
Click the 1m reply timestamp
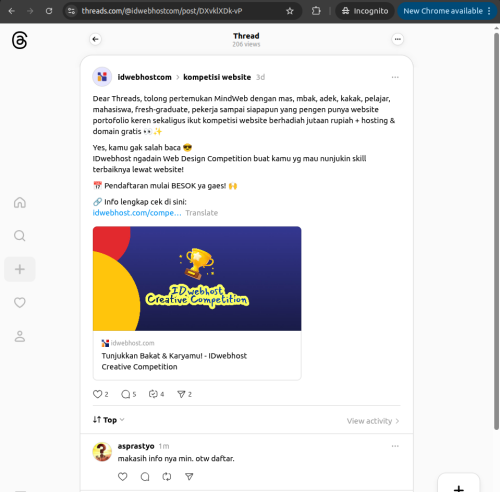(x=164, y=446)
